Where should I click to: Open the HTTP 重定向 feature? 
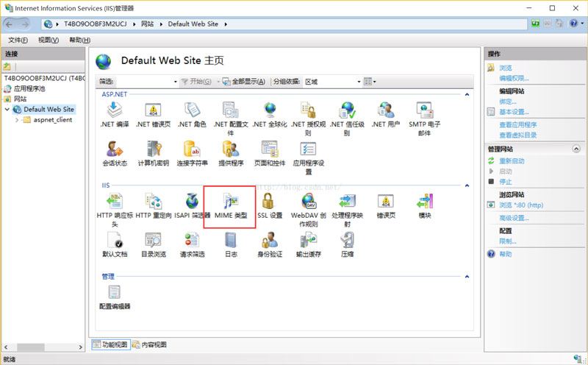click(154, 206)
